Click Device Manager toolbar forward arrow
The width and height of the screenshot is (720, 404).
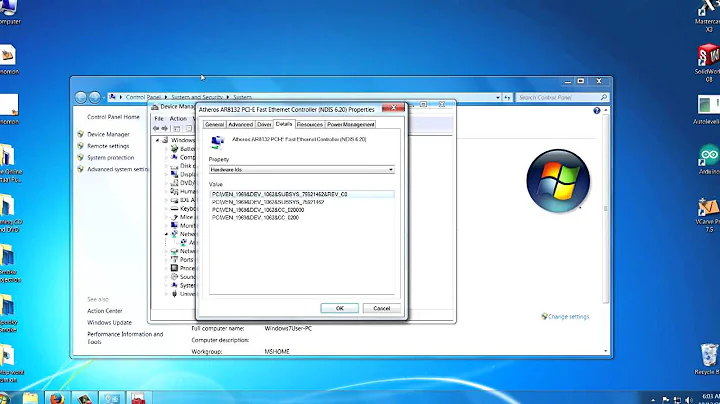tap(164, 129)
